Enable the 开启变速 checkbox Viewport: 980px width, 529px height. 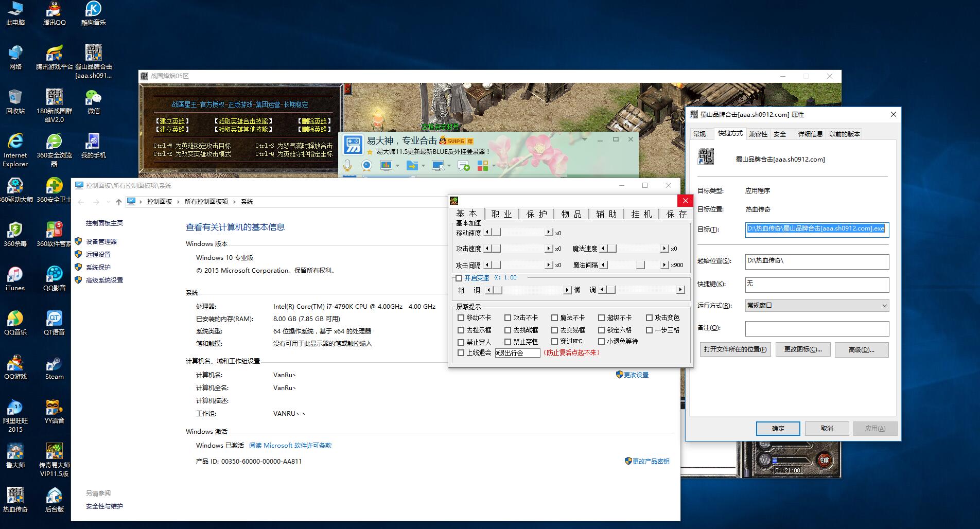(x=459, y=278)
